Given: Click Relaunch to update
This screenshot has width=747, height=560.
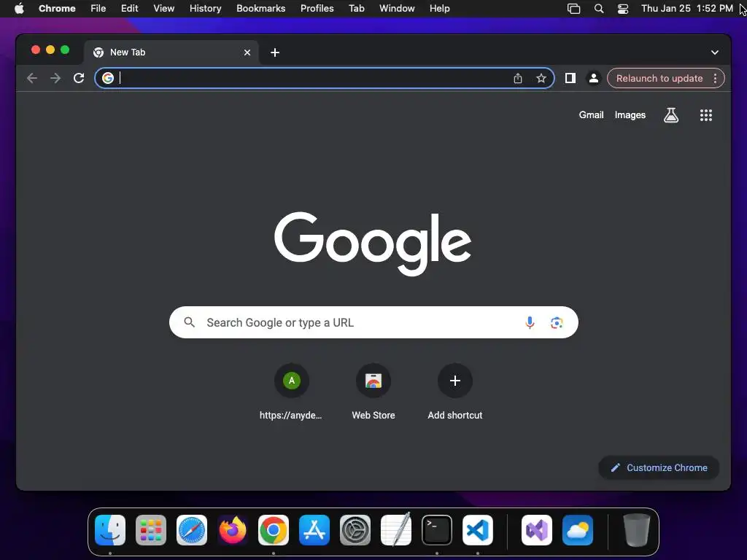Looking at the screenshot, I should 659,78.
